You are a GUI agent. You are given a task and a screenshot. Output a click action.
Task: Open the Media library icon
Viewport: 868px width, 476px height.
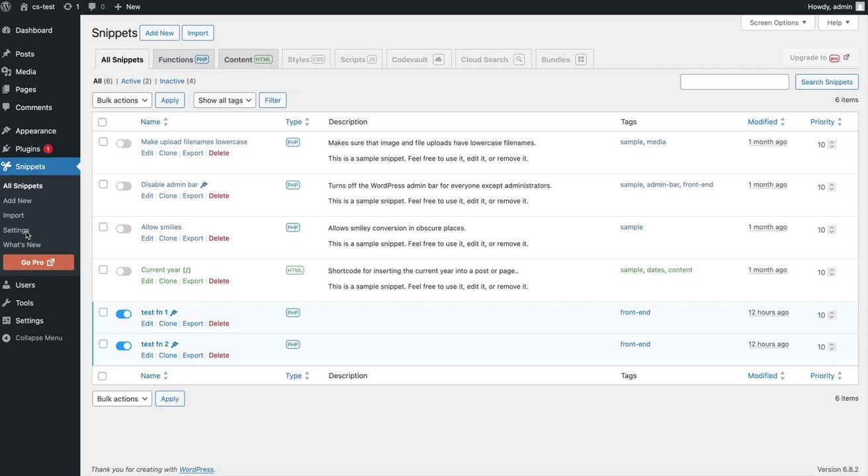click(7, 71)
